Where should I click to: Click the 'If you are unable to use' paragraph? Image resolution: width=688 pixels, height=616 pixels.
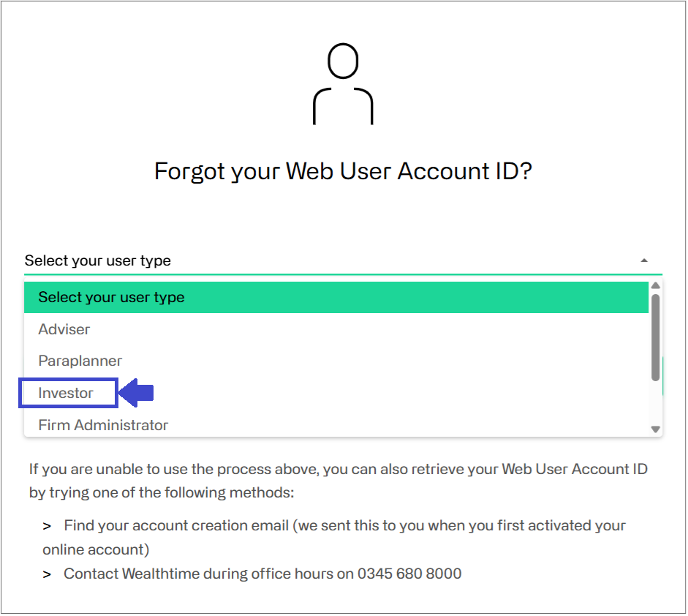click(338, 481)
